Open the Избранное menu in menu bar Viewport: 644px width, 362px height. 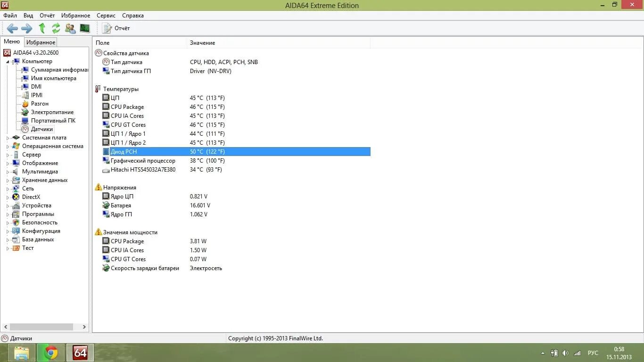tap(76, 16)
